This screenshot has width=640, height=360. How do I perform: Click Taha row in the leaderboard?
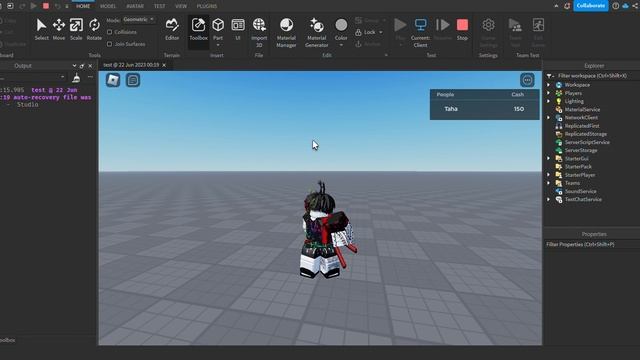pyautogui.click(x=484, y=109)
